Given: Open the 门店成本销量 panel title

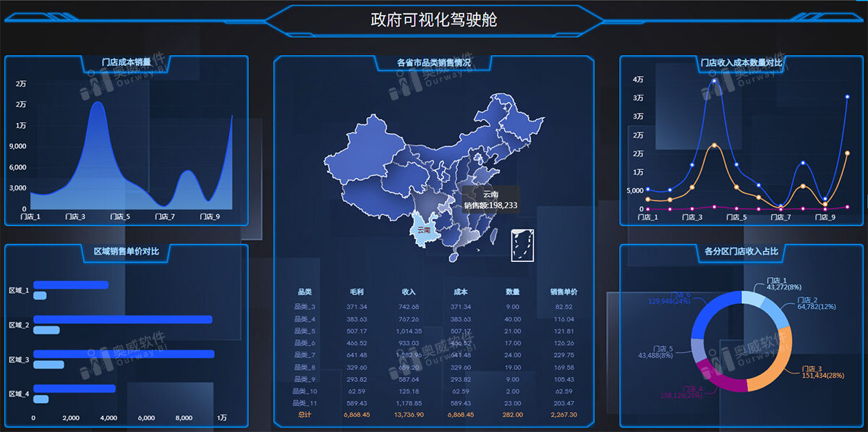Looking at the screenshot, I should pos(127,62).
